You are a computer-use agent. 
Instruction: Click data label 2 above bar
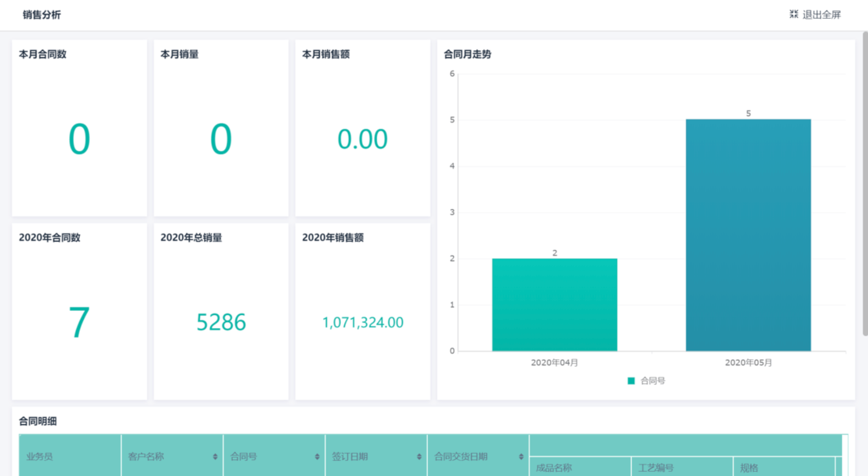(x=554, y=253)
